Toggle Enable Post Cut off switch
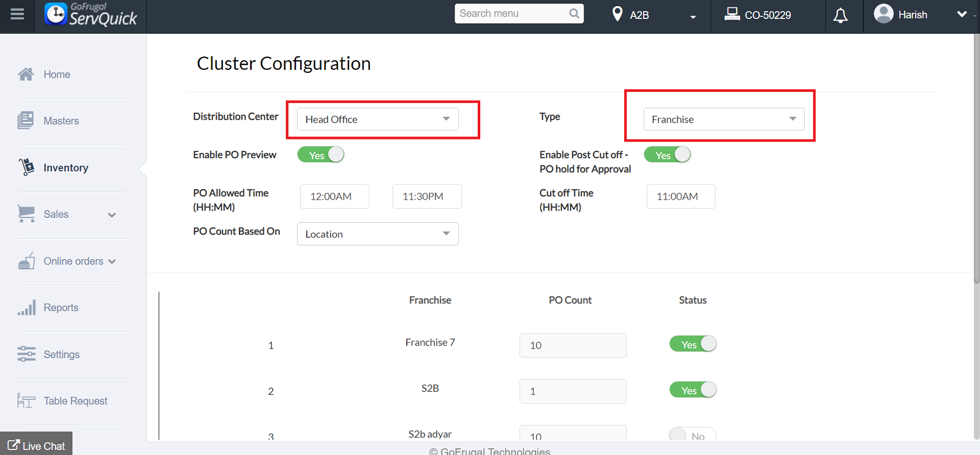Image resolution: width=980 pixels, height=455 pixels. (x=667, y=155)
